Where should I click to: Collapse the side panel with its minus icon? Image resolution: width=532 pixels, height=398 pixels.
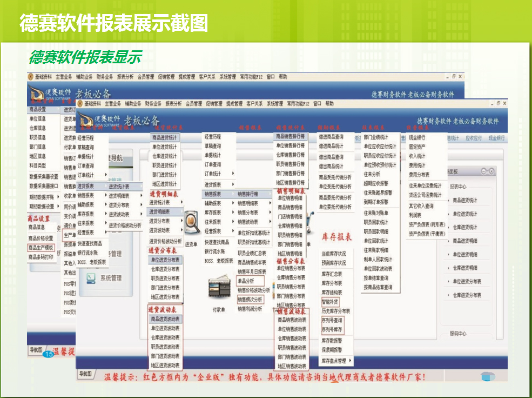pos(484,171)
